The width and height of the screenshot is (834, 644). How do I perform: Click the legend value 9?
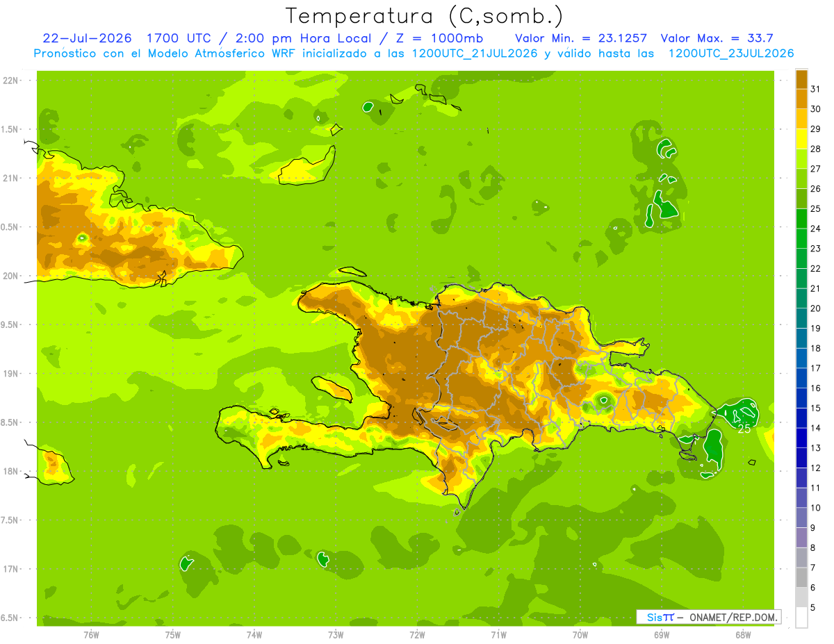813,529
